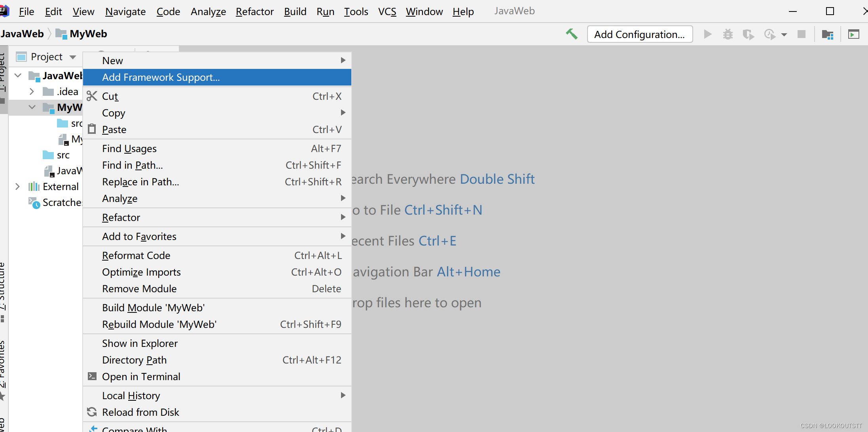
Task: Collapse the JavaWeb root node
Action: pos(18,75)
